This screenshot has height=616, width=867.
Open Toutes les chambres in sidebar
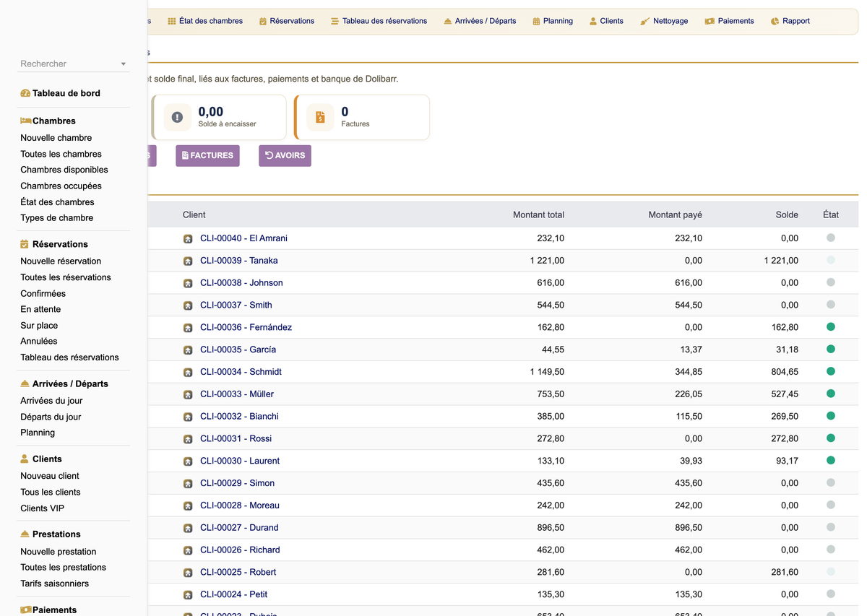[61, 154]
